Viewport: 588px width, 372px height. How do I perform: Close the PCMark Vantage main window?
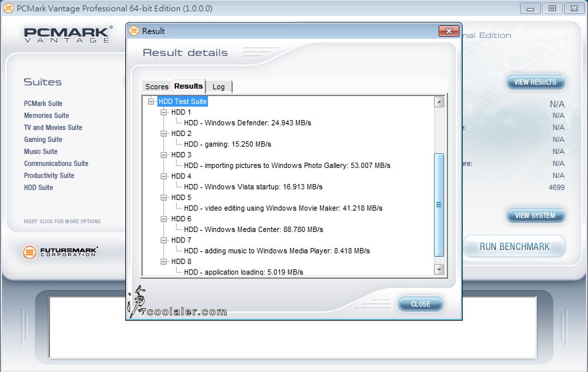tap(574, 8)
